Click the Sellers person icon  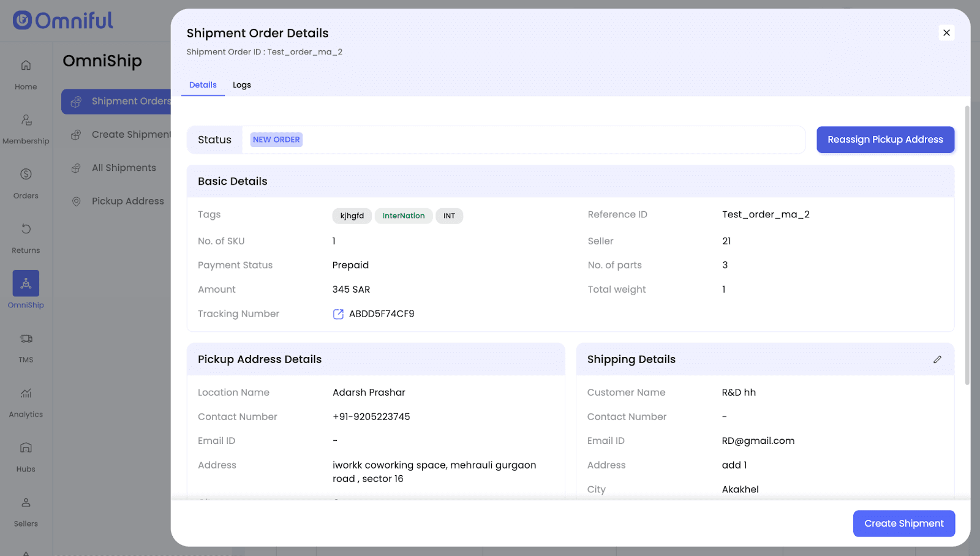click(x=26, y=503)
